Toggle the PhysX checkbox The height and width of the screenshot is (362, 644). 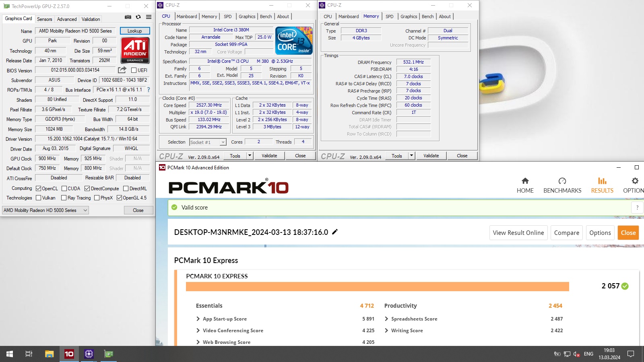(97, 197)
